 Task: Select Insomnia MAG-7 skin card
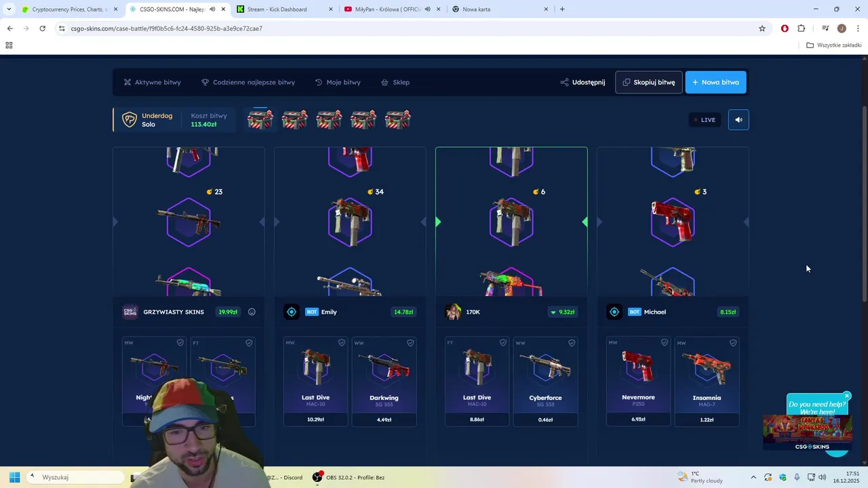pyautogui.click(x=707, y=382)
